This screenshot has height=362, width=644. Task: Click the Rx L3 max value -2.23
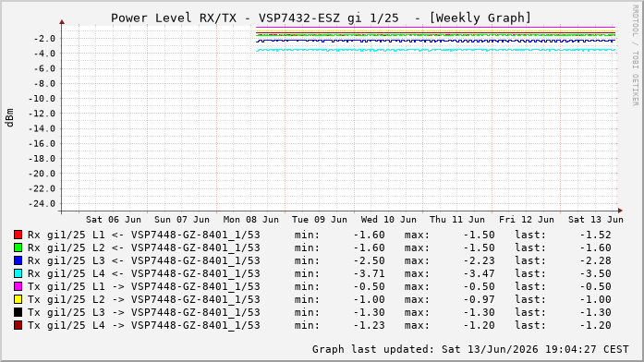(x=480, y=261)
